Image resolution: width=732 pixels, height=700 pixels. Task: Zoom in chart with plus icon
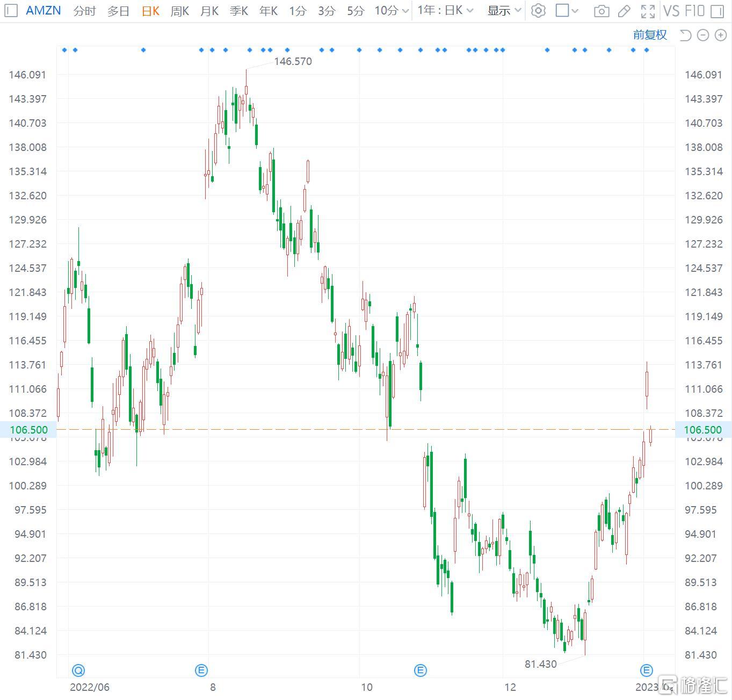tap(720, 35)
